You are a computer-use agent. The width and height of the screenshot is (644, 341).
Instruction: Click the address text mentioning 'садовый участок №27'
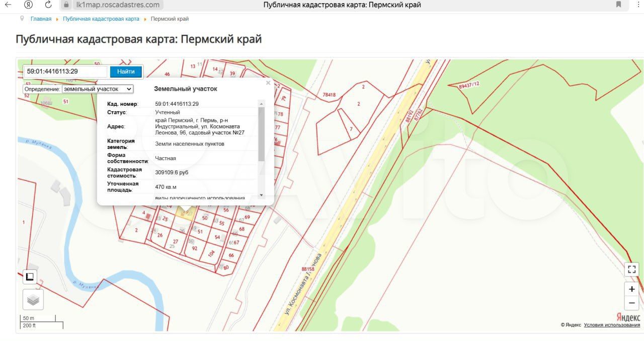pyautogui.click(x=200, y=126)
